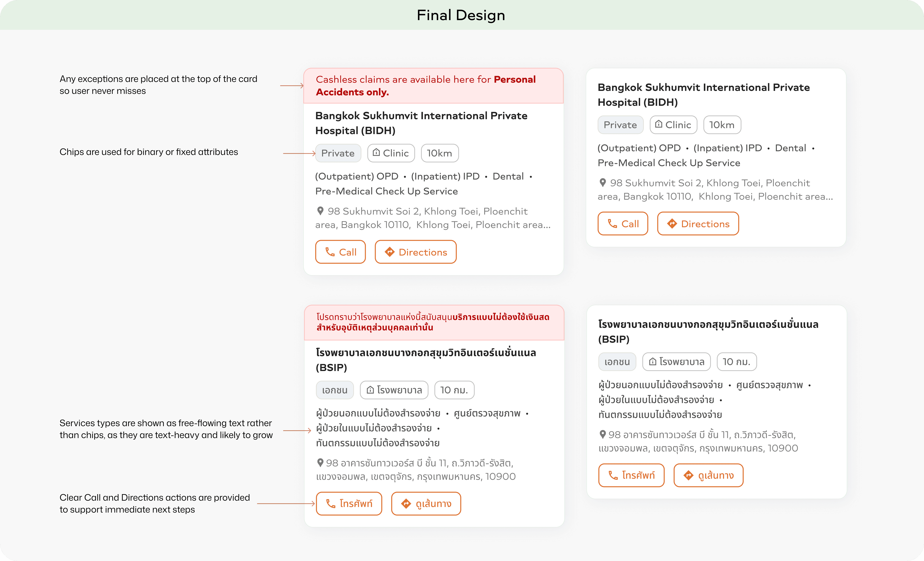Click Thai red exception banner on bottom card

pos(434,322)
